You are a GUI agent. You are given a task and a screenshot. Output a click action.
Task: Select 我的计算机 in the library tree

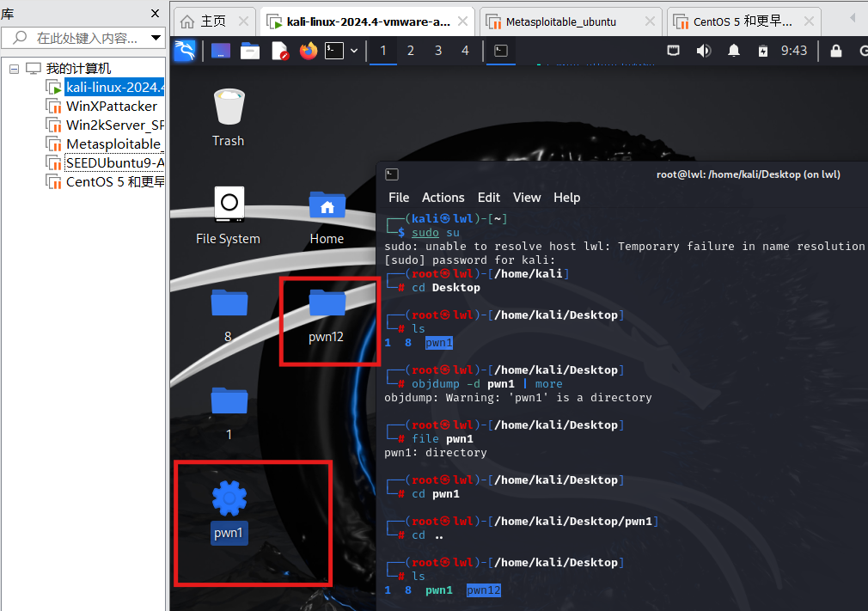pyautogui.click(x=78, y=69)
